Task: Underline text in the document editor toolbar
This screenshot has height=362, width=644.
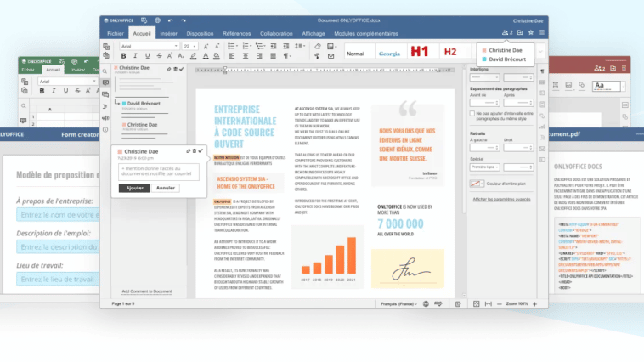Action: [x=147, y=56]
